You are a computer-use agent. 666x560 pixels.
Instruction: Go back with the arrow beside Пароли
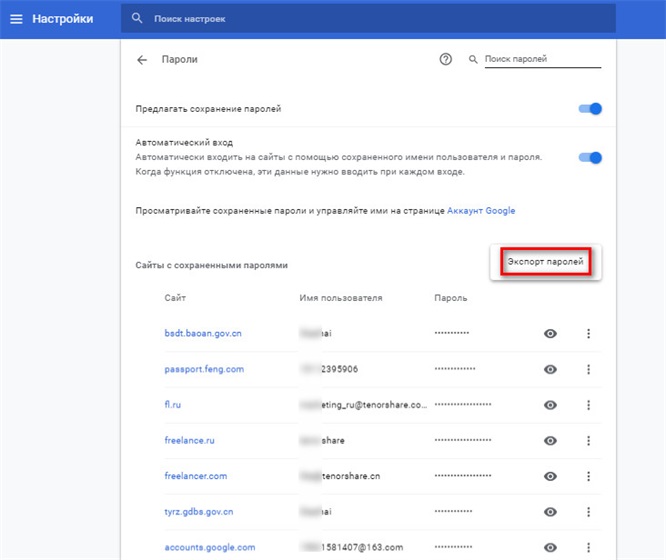pos(142,60)
